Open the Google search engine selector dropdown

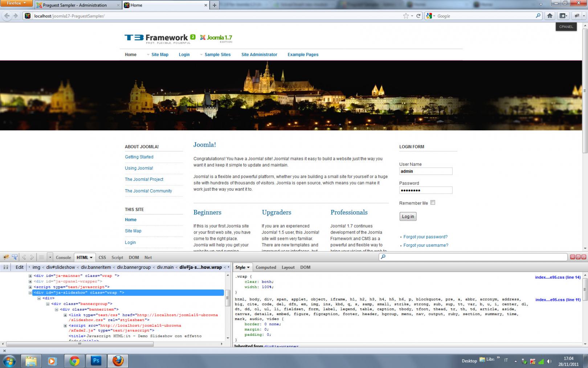tap(431, 16)
